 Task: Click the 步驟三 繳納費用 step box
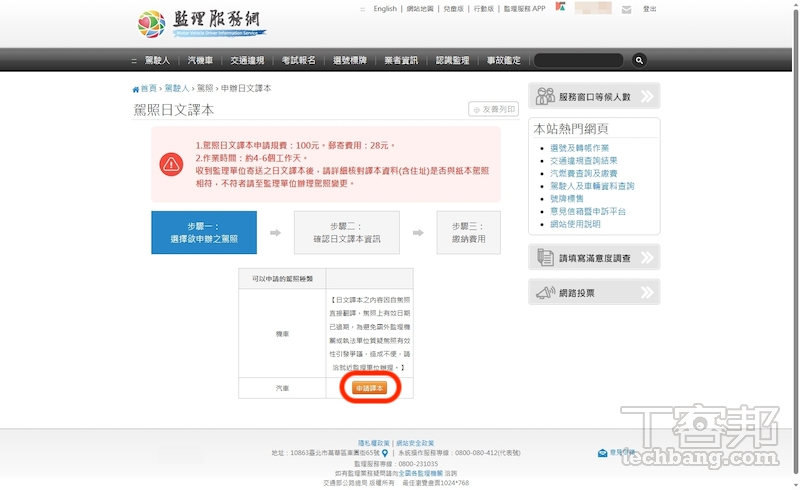468,233
